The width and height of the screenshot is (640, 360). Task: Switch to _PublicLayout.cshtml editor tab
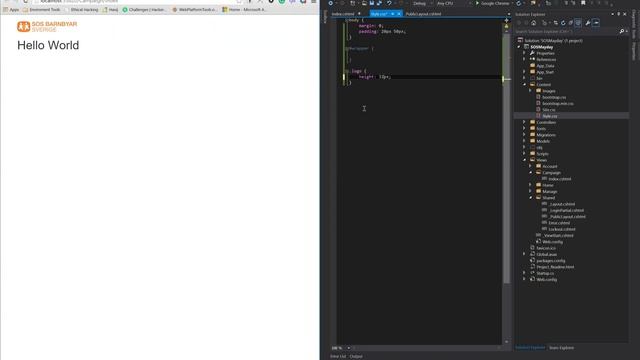point(423,14)
